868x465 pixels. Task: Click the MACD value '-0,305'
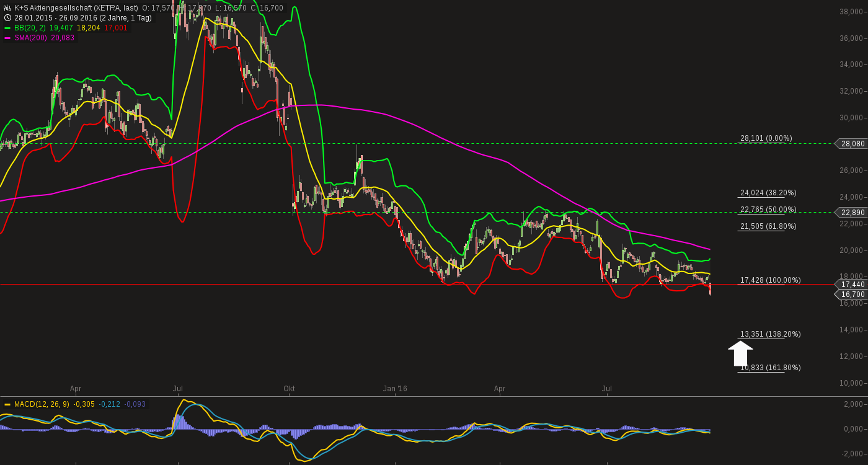click(84, 404)
